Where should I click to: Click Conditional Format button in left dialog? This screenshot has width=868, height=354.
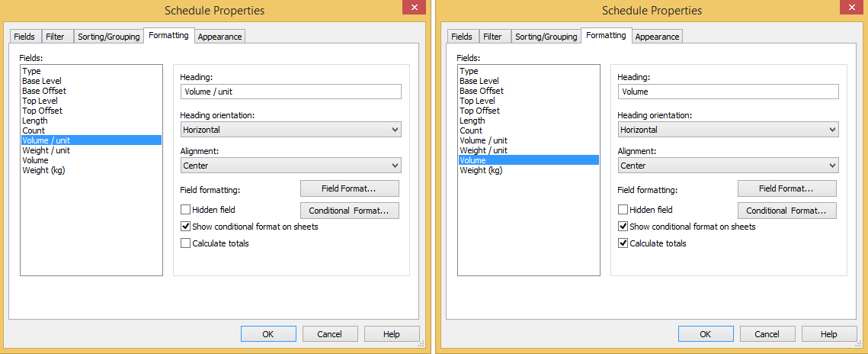pos(349,211)
